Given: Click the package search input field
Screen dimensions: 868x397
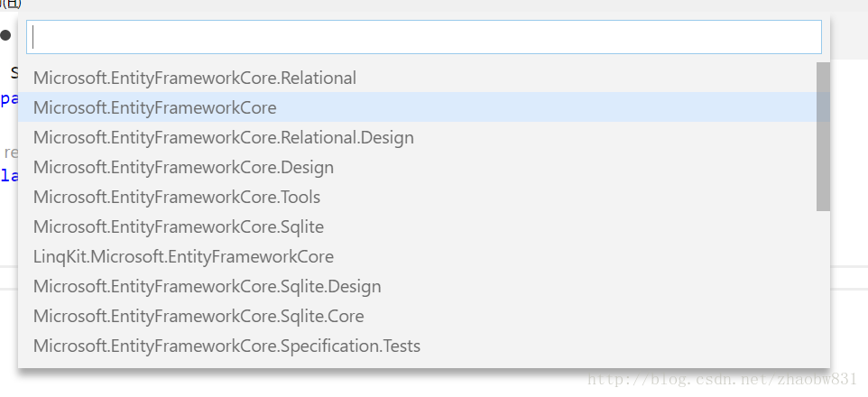Looking at the screenshot, I should tap(424, 37).
